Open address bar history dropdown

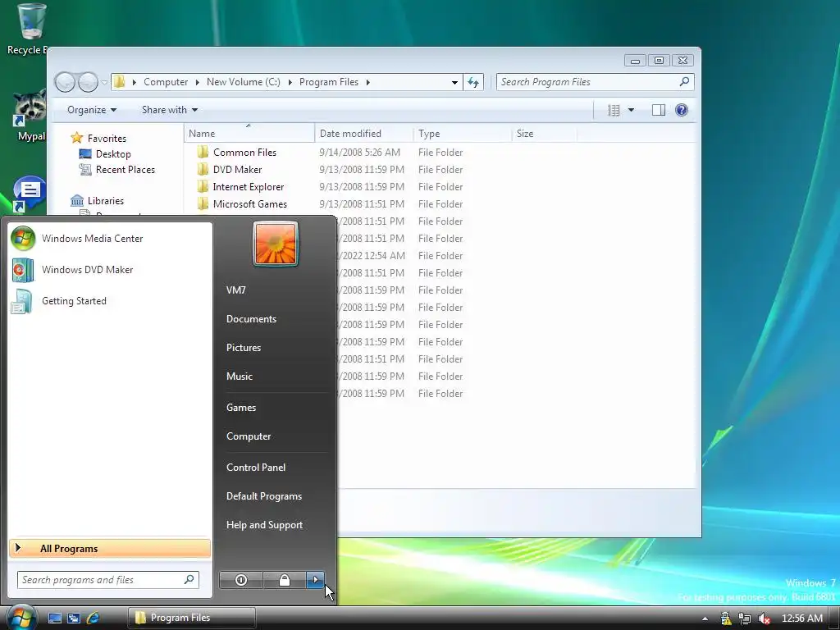pos(454,82)
